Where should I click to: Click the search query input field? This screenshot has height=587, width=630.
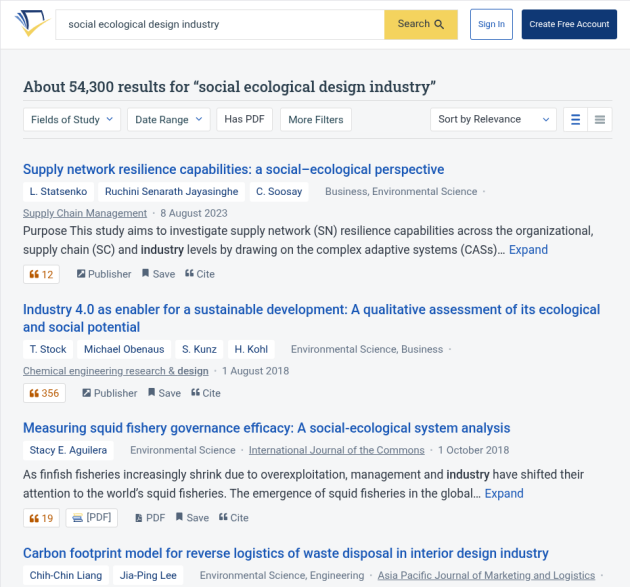click(220, 25)
